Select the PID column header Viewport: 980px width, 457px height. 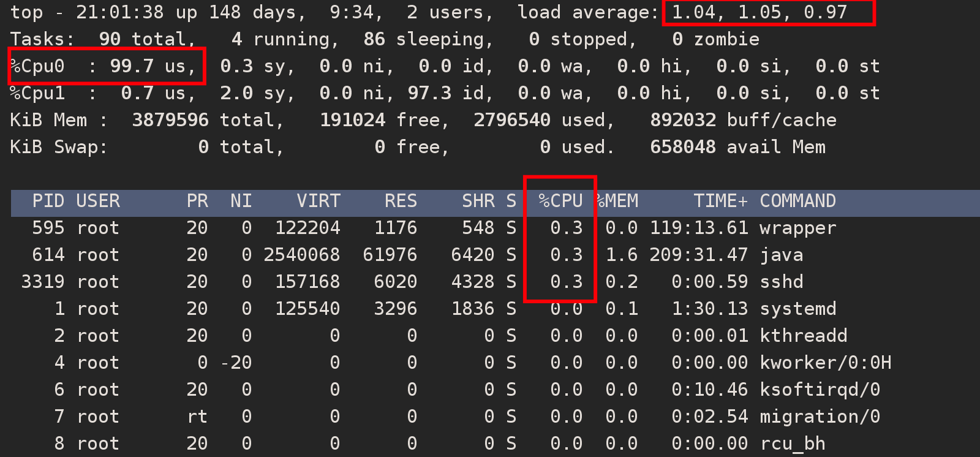tap(48, 201)
